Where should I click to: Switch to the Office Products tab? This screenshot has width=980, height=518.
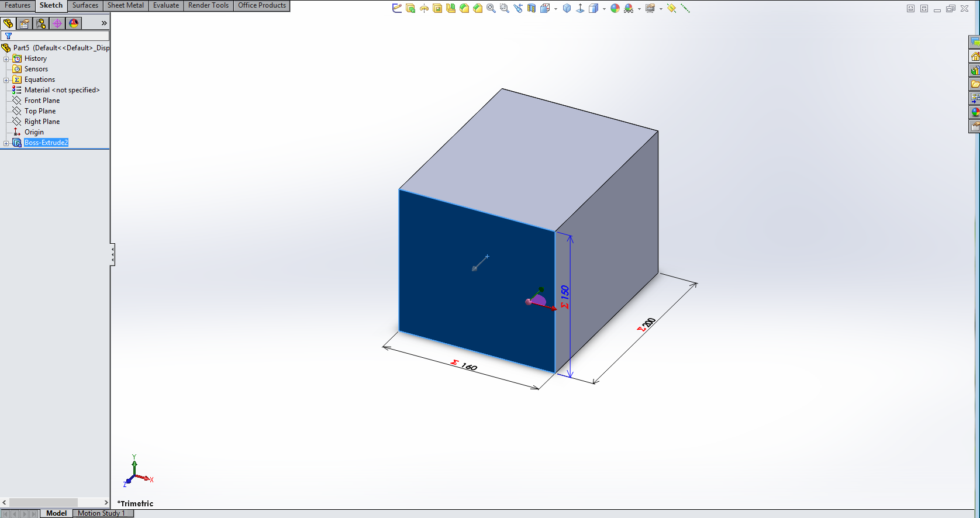click(x=262, y=5)
